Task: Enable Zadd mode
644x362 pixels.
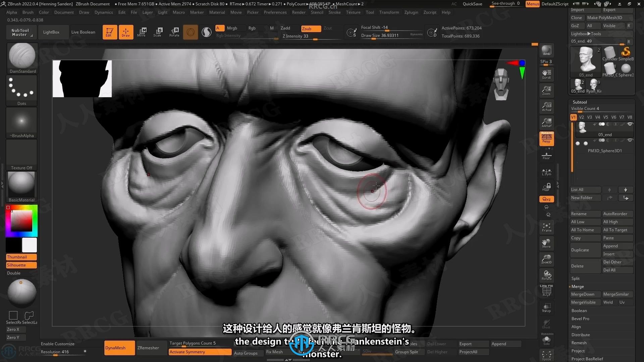Action: pos(286,28)
